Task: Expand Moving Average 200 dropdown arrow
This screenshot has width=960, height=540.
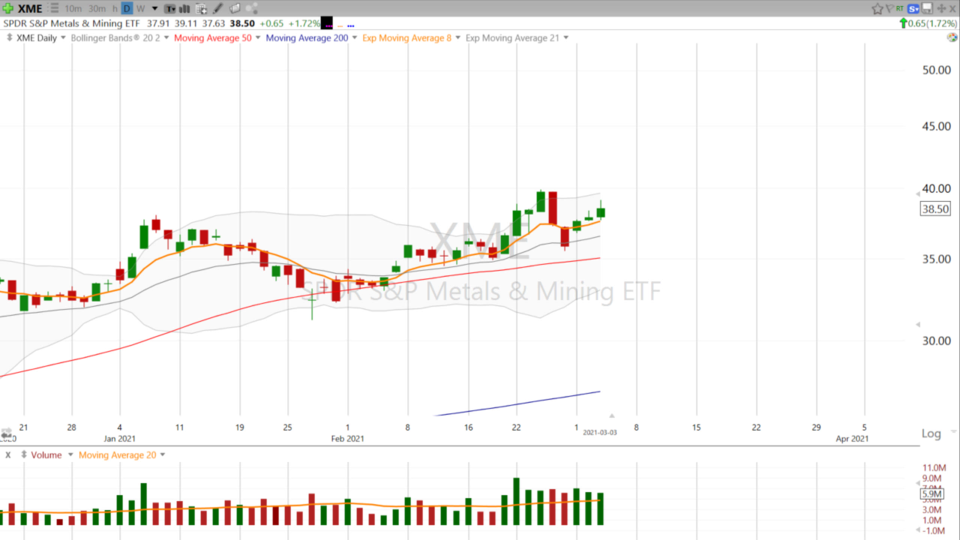Action: pos(354,38)
